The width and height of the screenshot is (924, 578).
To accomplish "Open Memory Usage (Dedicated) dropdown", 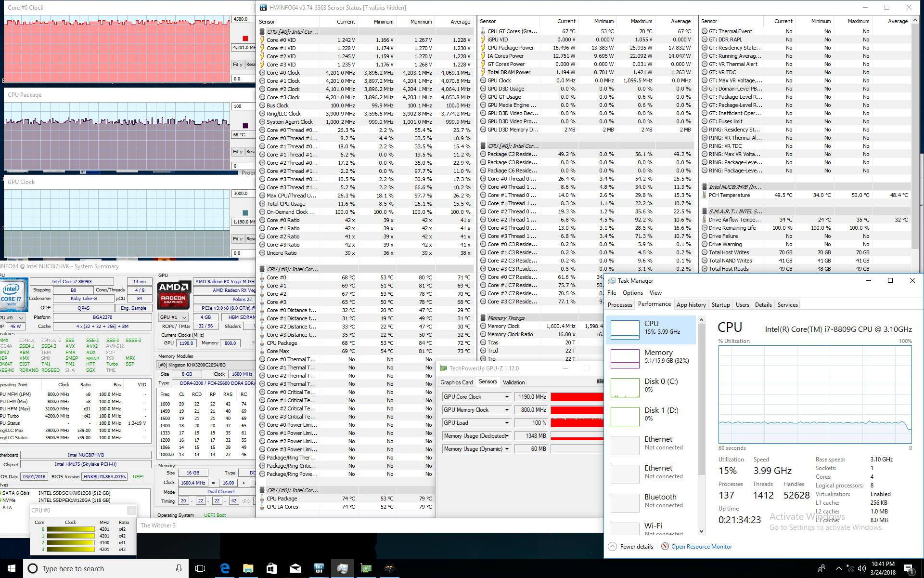I will point(507,436).
